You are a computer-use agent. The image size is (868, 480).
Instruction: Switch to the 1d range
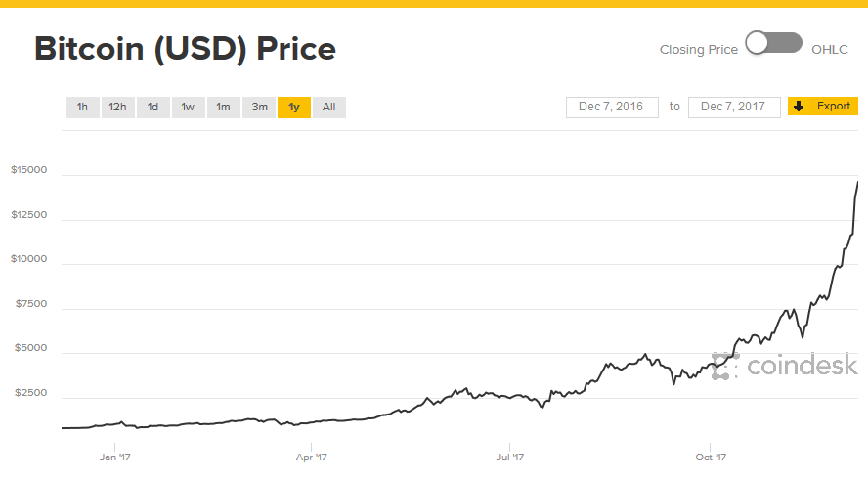[152, 108]
